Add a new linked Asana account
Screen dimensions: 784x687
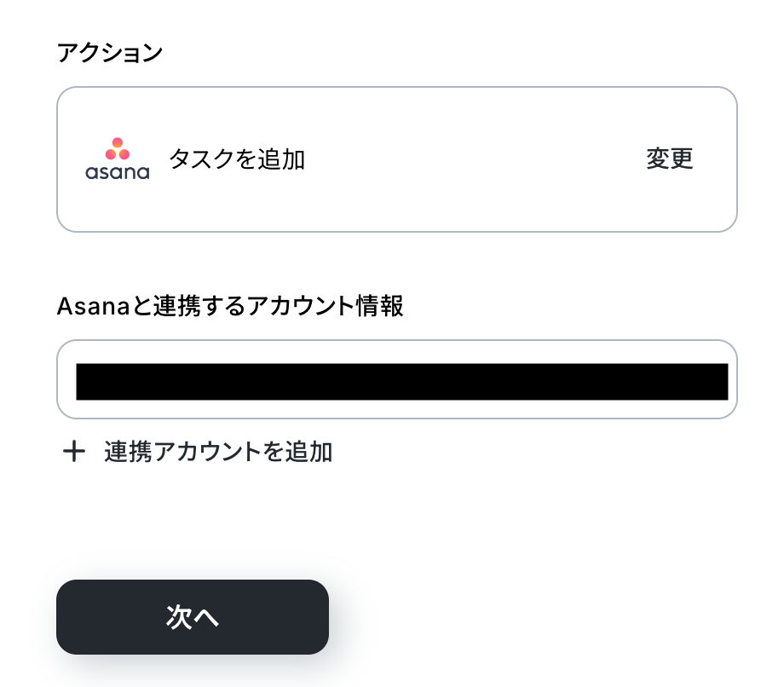pyautogui.click(x=198, y=452)
